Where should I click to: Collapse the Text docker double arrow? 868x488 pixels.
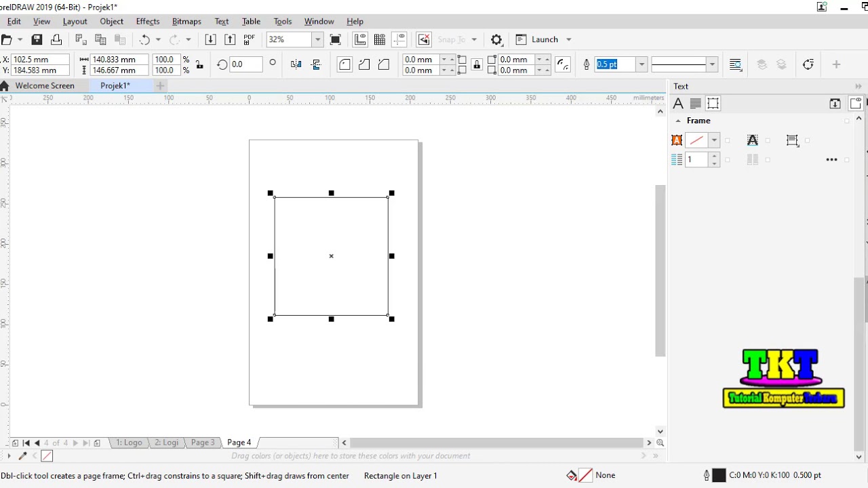click(x=859, y=86)
